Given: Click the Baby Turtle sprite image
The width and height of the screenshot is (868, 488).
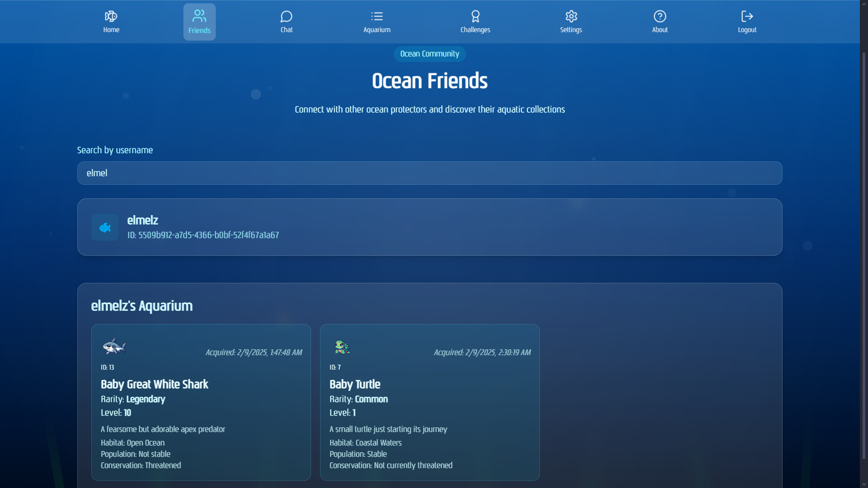Looking at the screenshot, I should (x=342, y=347).
